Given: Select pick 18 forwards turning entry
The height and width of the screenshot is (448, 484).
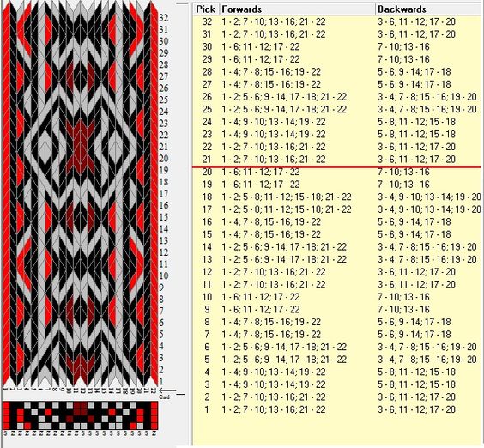Looking at the screenshot, I should click(x=286, y=197).
